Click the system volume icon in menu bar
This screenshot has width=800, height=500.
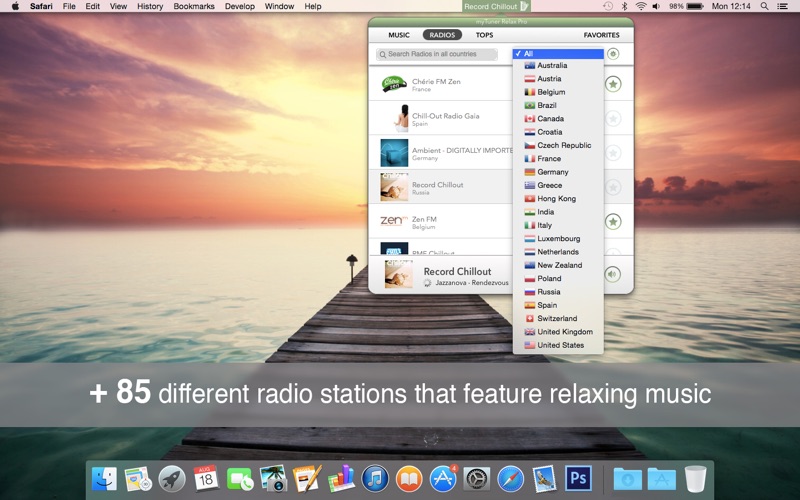[x=656, y=6]
